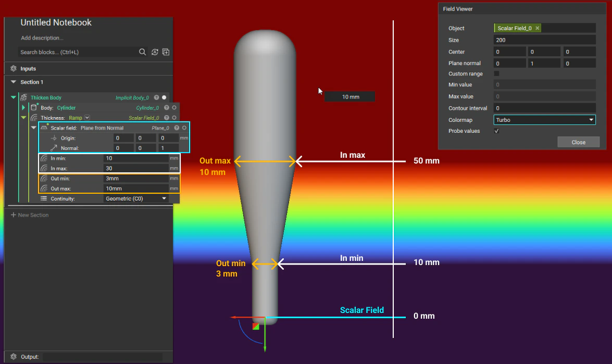Enable the Custom range checkbox

(x=496, y=73)
